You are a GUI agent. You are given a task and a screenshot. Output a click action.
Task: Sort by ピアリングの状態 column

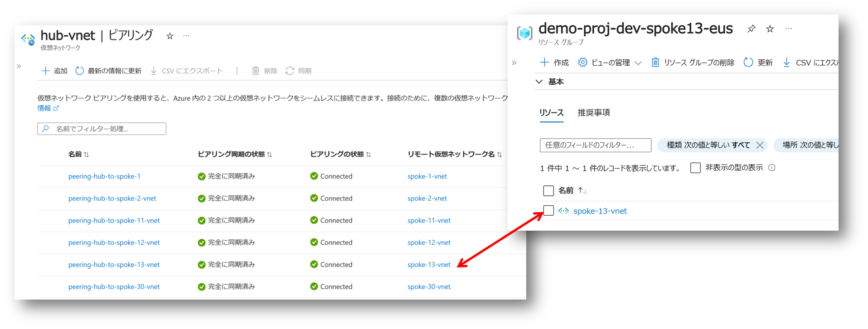[x=340, y=154]
